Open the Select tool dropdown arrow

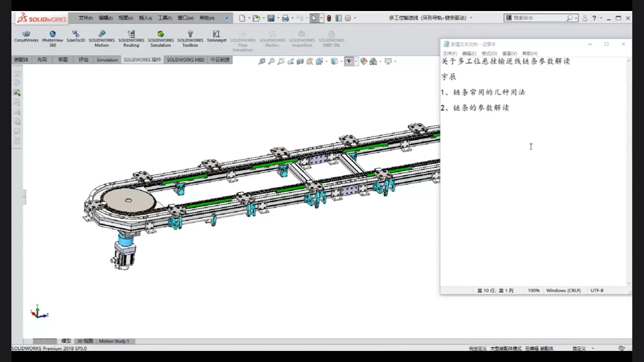point(321,18)
